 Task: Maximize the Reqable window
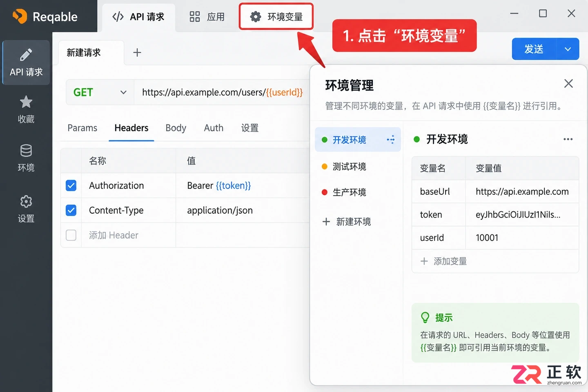pyautogui.click(x=543, y=13)
